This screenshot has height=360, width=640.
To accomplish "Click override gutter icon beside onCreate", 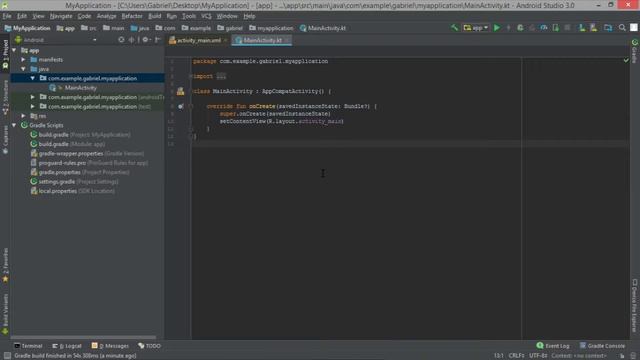I will point(180,107).
